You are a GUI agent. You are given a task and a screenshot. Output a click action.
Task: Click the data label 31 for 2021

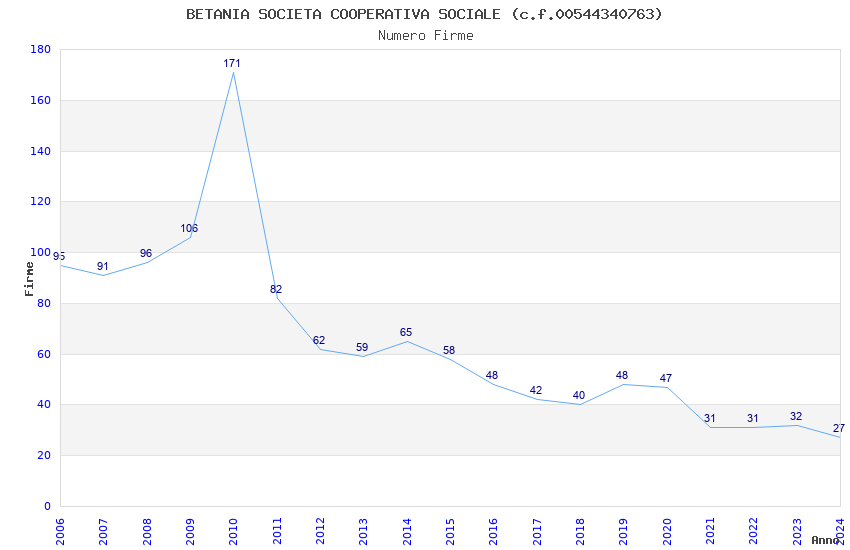point(710,418)
